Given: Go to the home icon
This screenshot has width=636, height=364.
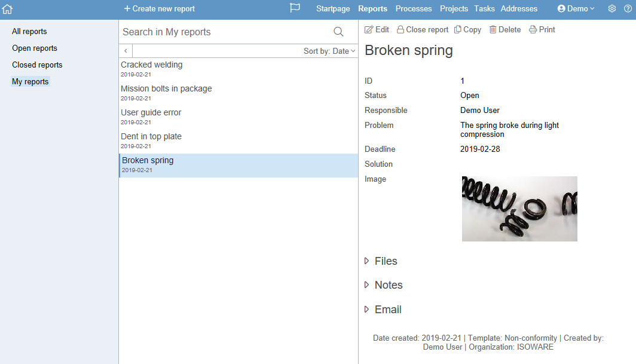Looking at the screenshot, I should point(7,8).
